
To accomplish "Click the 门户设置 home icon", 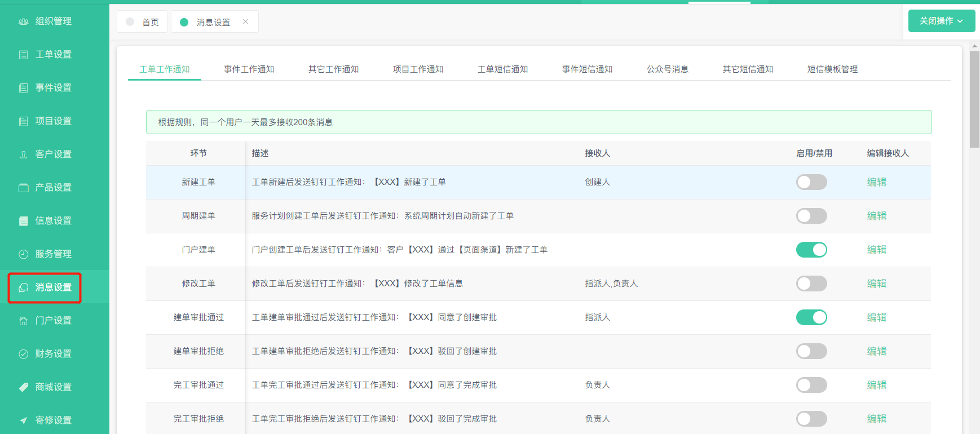I will [x=24, y=321].
